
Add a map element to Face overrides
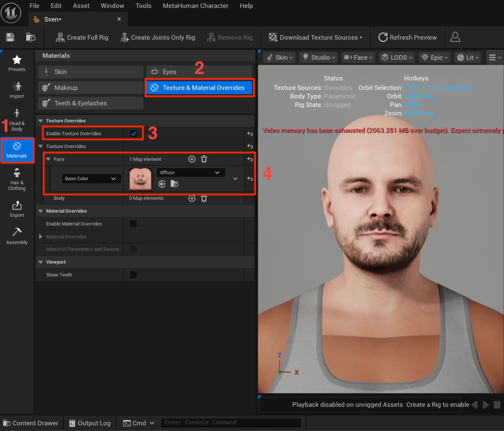192,159
